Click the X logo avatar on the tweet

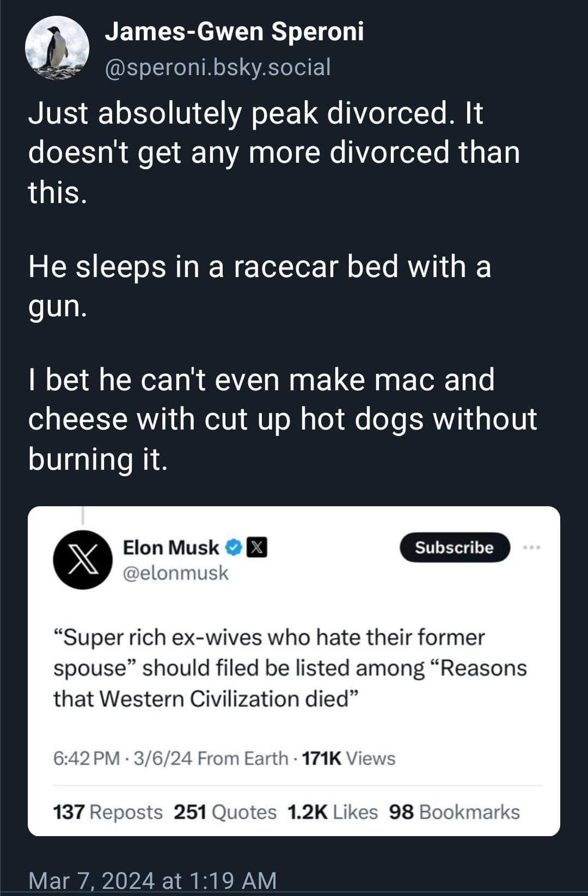click(83, 560)
